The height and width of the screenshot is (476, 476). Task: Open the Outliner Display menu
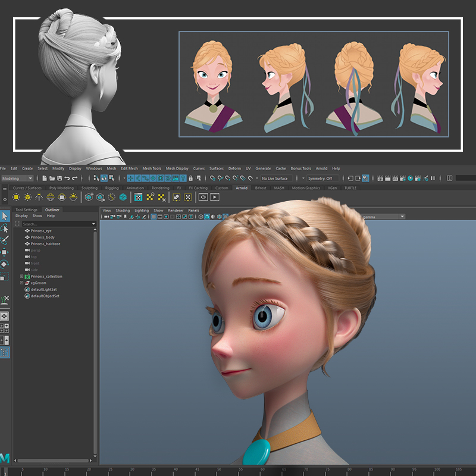(x=21, y=216)
